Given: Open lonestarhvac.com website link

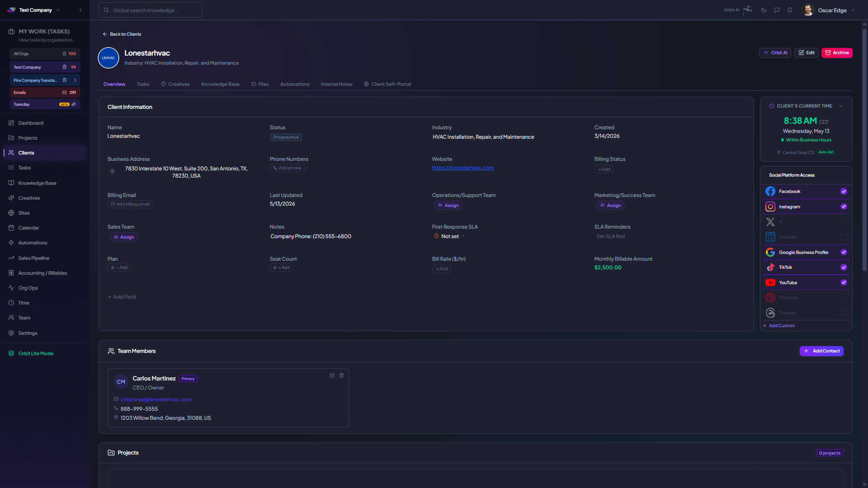Looking at the screenshot, I should point(462,168).
